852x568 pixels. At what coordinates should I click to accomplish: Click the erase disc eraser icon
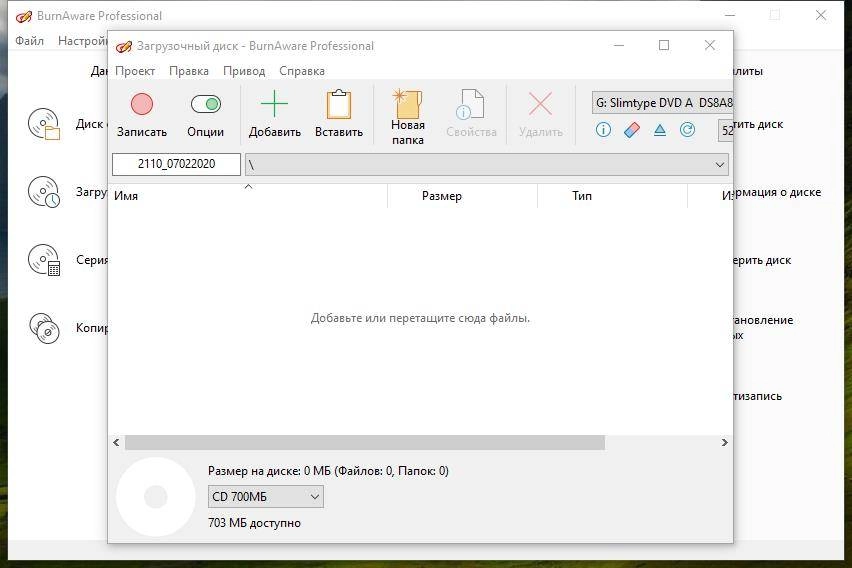point(632,130)
